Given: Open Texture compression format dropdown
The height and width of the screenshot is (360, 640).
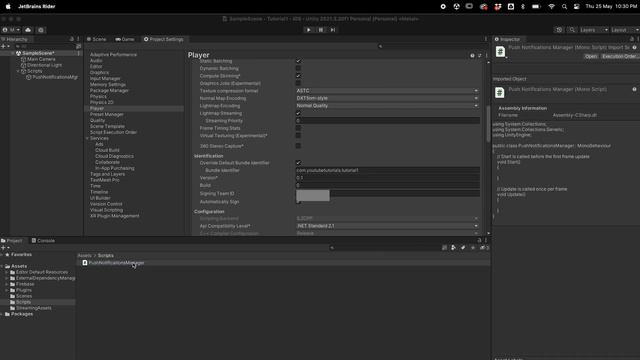Looking at the screenshot, I should tap(387, 91).
